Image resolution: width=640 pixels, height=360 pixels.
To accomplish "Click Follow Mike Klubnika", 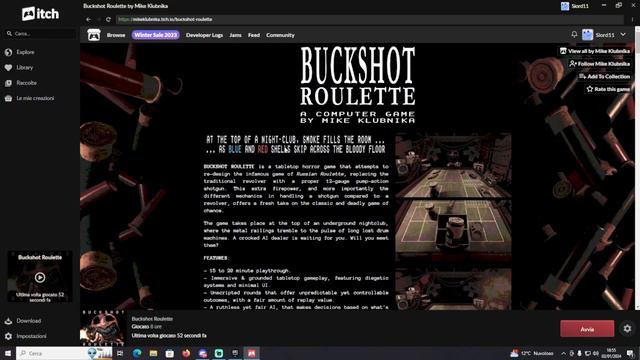I will [599, 64].
